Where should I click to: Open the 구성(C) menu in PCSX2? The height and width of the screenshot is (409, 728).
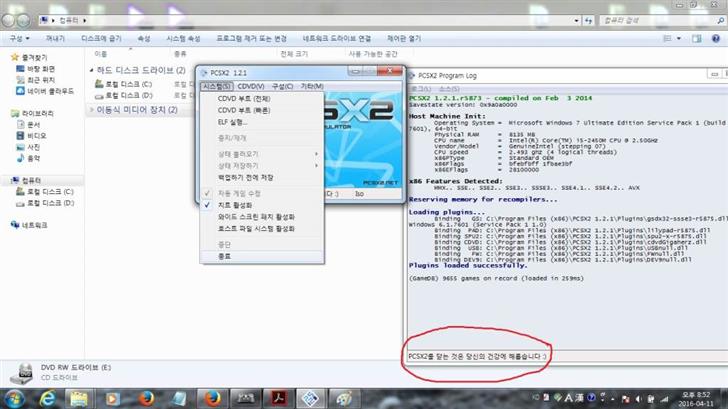pyautogui.click(x=282, y=86)
